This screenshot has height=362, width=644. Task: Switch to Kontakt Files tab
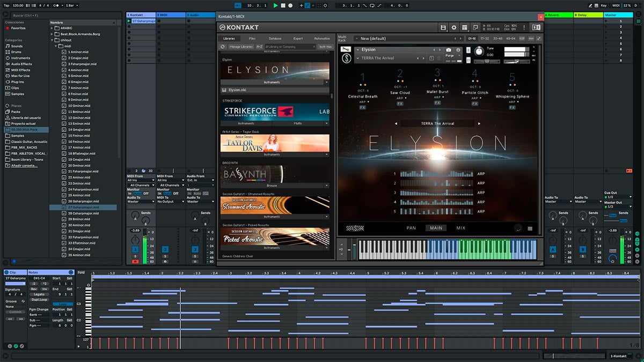pos(252,39)
